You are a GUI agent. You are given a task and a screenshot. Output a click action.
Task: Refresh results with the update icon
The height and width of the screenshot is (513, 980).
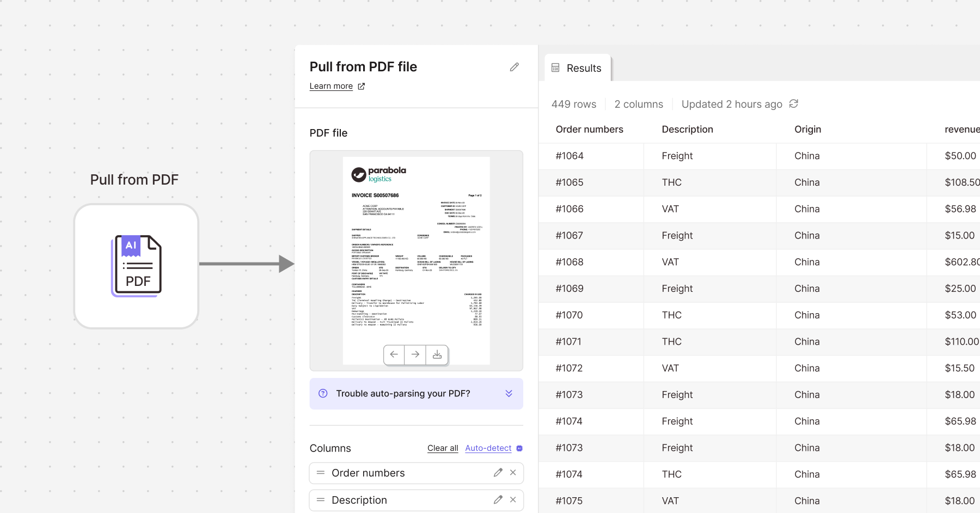pos(794,103)
